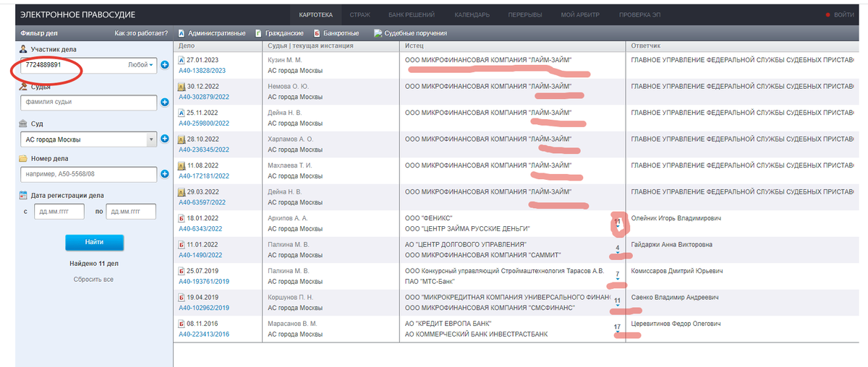This screenshot has height=367, width=868.
Task: Open the Любой participant type dropdown
Action: (141, 65)
